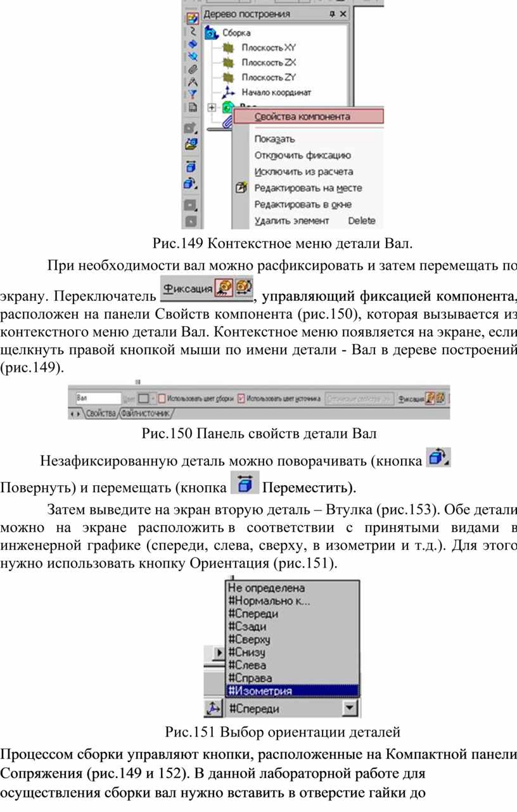This screenshot has width=517, height=812.
Task: Pick #Спереди in the orientation list
Action: [x=293, y=613]
